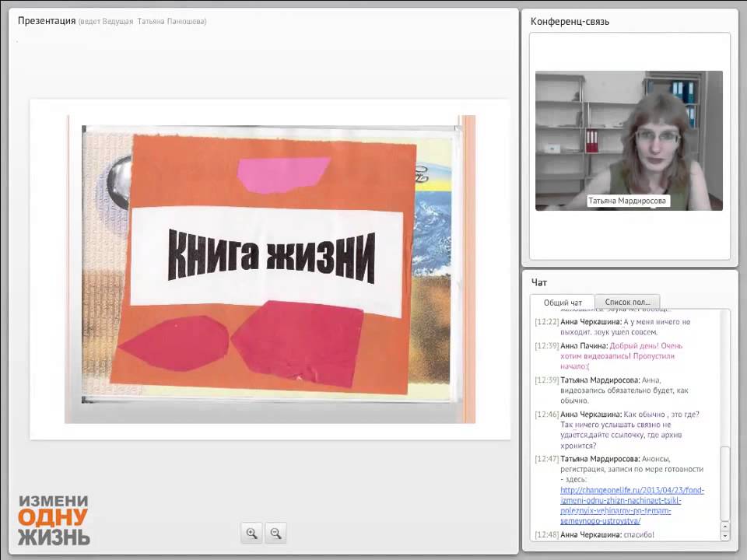The height and width of the screenshot is (560, 747).
Task: Select the 12:22 message from Анна Черкашина
Action: pos(612,327)
